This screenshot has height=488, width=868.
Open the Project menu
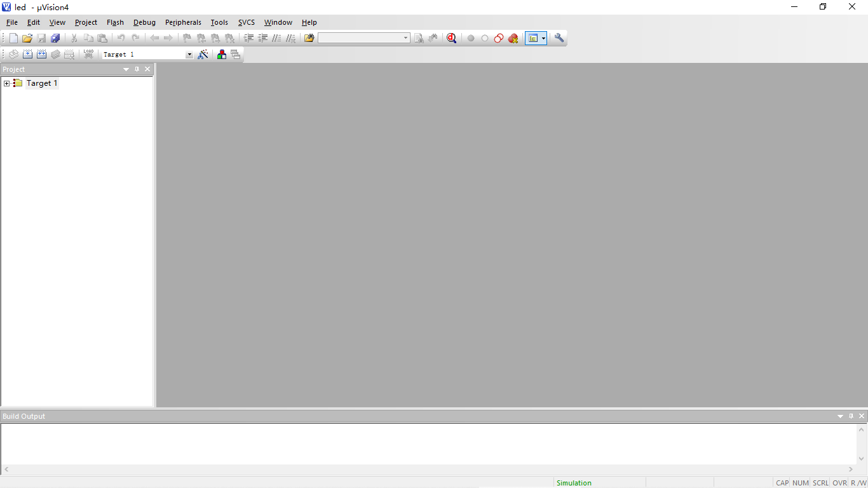point(86,22)
